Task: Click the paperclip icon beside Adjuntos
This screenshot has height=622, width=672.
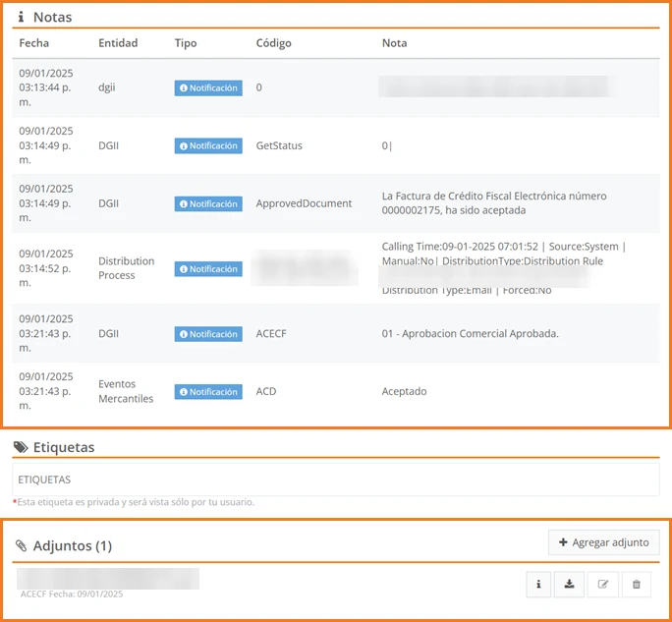Action: pos(21,545)
